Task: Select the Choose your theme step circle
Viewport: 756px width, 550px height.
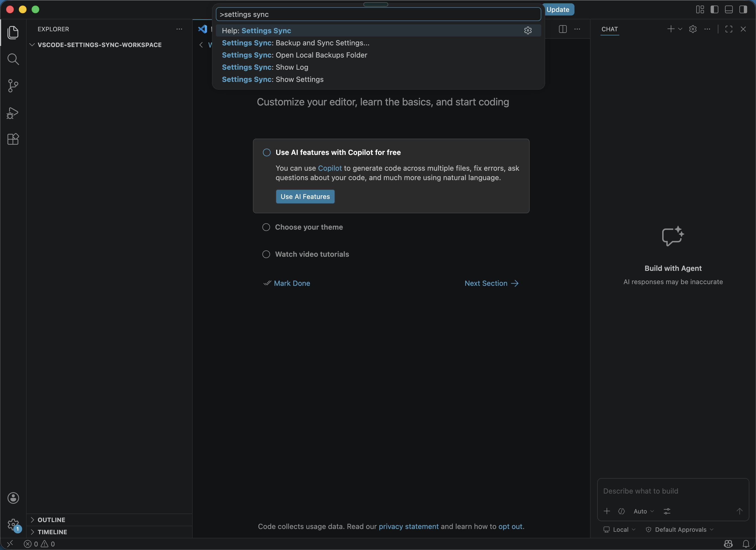Action: 266,227
